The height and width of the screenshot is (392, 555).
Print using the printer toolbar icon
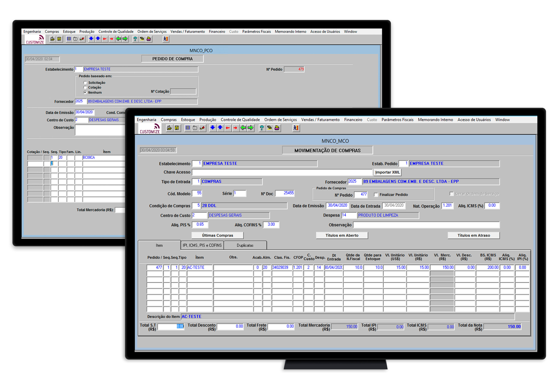[277, 128]
